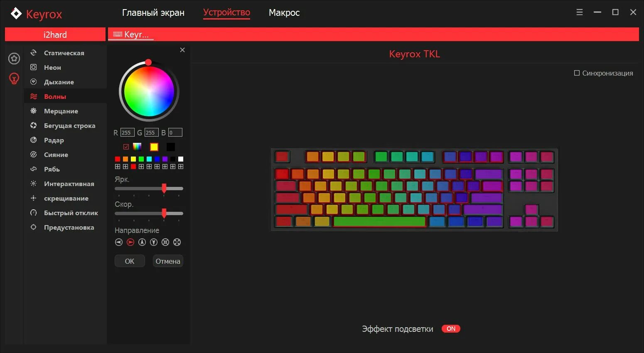Pick the cyan preset color swatch
Image resolution: width=644 pixels, height=353 pixels.
(149, 159)
